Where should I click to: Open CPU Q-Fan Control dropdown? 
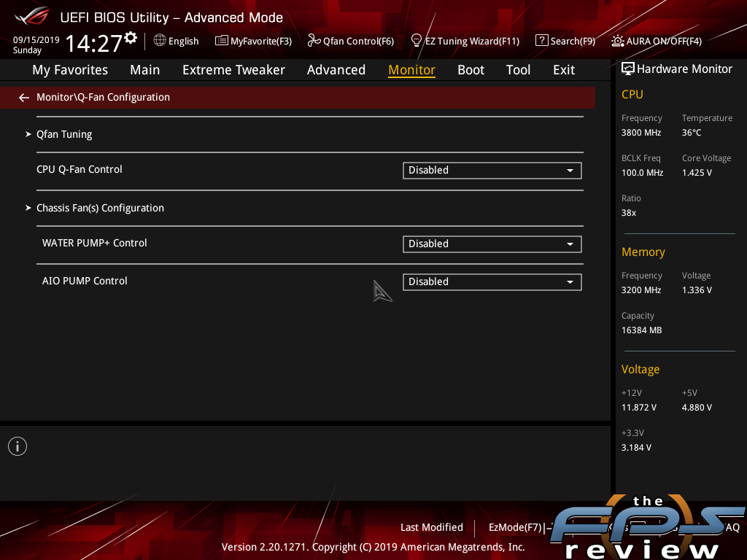[492, 171]
